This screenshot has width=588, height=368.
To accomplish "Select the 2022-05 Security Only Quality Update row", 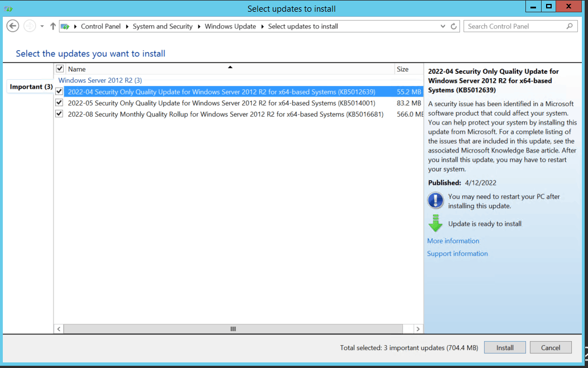I will [x=243, y=103].
